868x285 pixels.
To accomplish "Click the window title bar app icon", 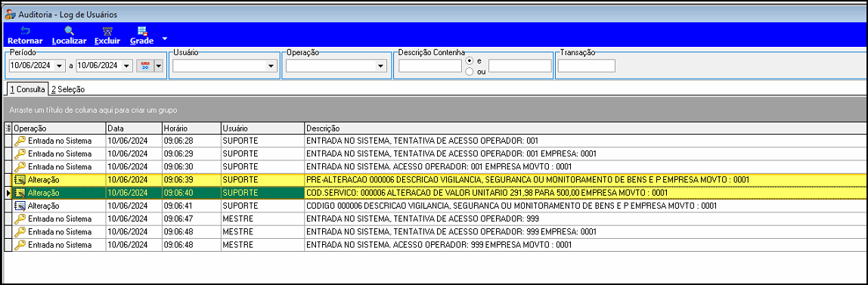I will 10,14.
